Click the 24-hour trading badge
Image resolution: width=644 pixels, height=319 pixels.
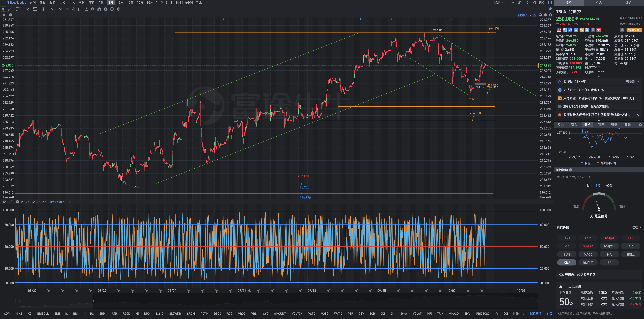(570, 30)
